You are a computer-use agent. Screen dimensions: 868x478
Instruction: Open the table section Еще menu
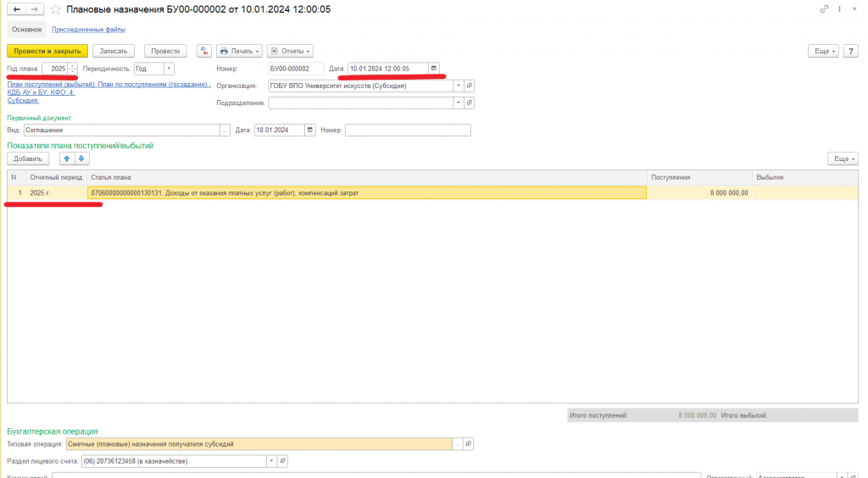843,158
